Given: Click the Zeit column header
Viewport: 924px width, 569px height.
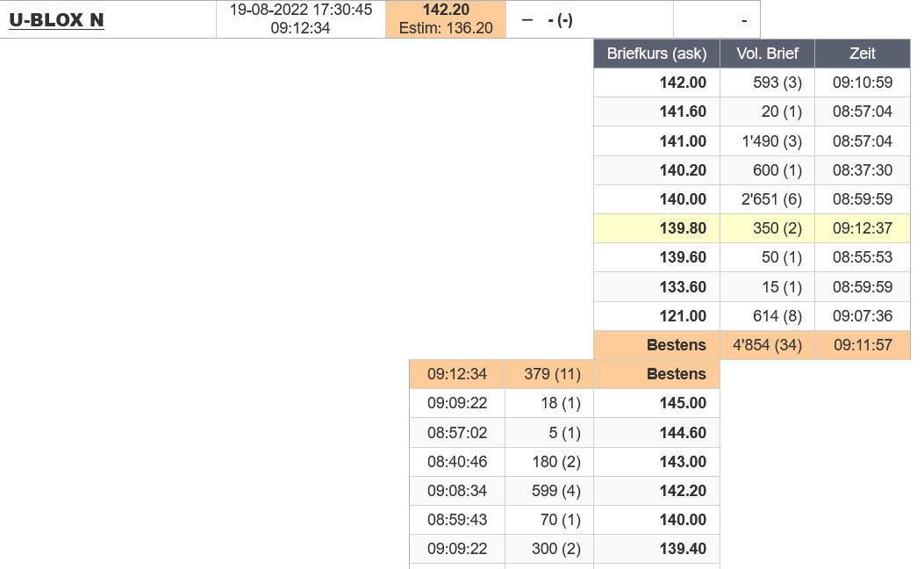Looking at the screenshot, I should tap(862, 54).
